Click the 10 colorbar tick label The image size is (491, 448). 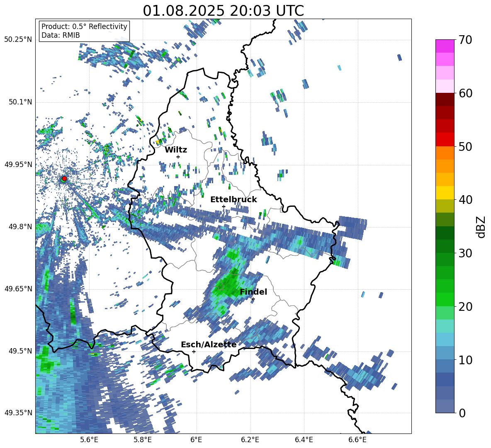tap(465, 360)
